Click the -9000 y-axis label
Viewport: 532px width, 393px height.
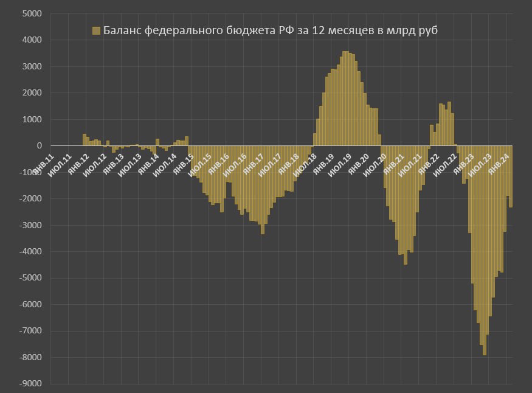pyautogui.click(x=30, y=384)
